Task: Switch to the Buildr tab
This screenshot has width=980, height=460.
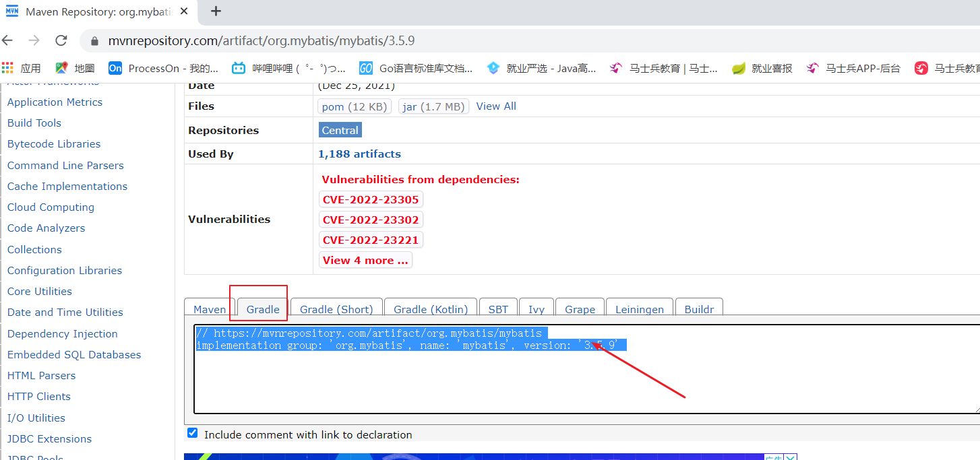Action: 699,309
